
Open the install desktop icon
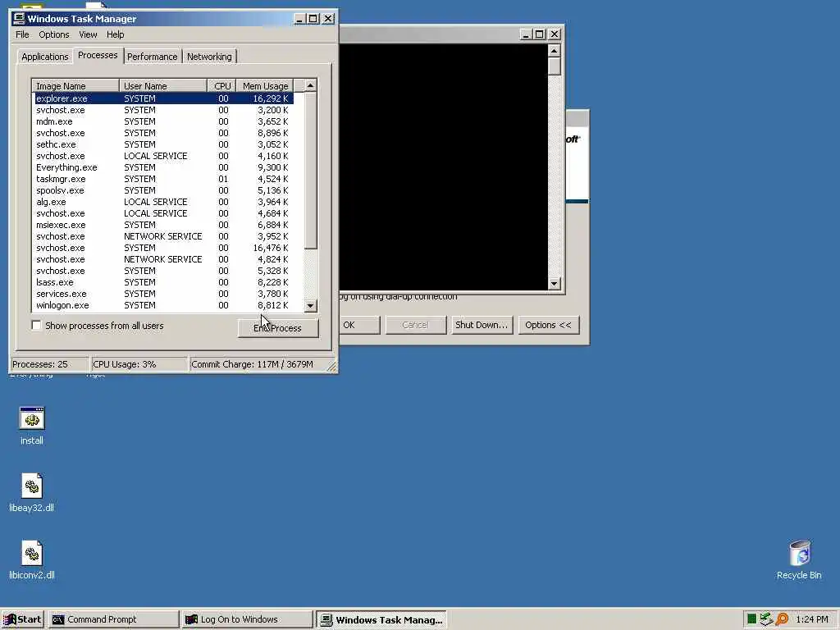32,426
